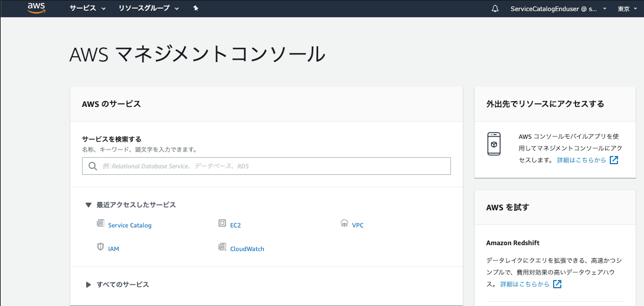Click the VPC cloud icon
Screen dimensions: 644x306
pos(344,223)
